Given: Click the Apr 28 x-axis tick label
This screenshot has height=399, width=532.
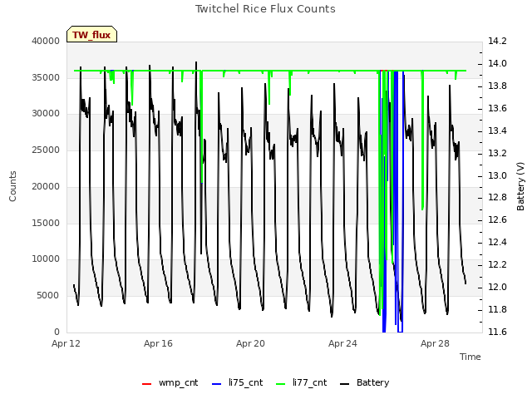Looking at the screenshot, I should (x=435, y=343).
